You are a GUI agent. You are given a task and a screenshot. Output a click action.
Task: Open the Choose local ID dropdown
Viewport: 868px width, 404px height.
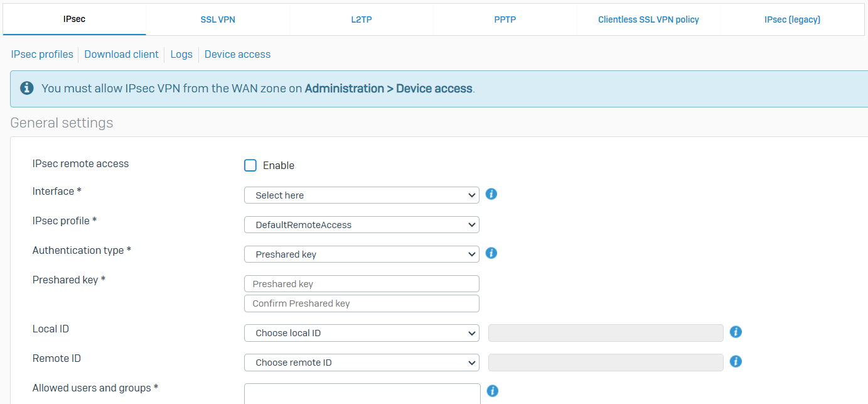[x=361, y=333]
